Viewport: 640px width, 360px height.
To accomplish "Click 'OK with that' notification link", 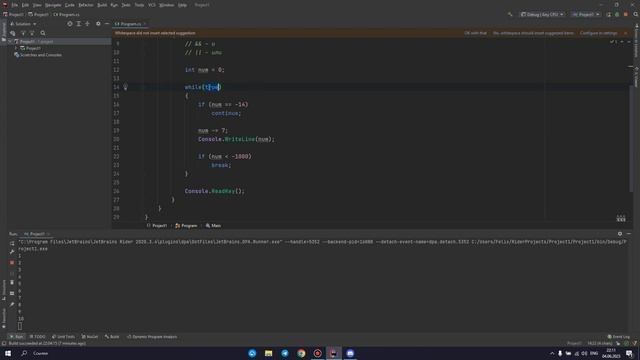I will pyautogui.click(x=476, y=33).
